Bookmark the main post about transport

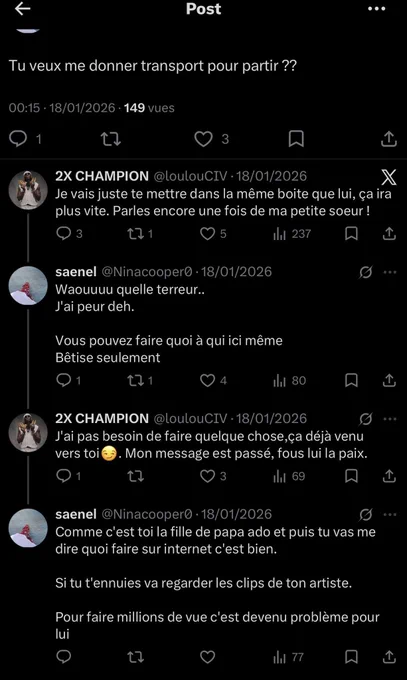tap(296, 139)
